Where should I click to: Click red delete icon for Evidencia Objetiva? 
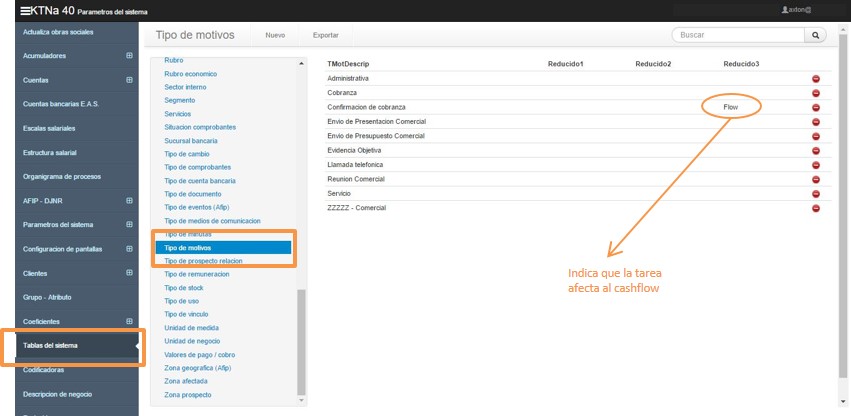click(815, 150)
